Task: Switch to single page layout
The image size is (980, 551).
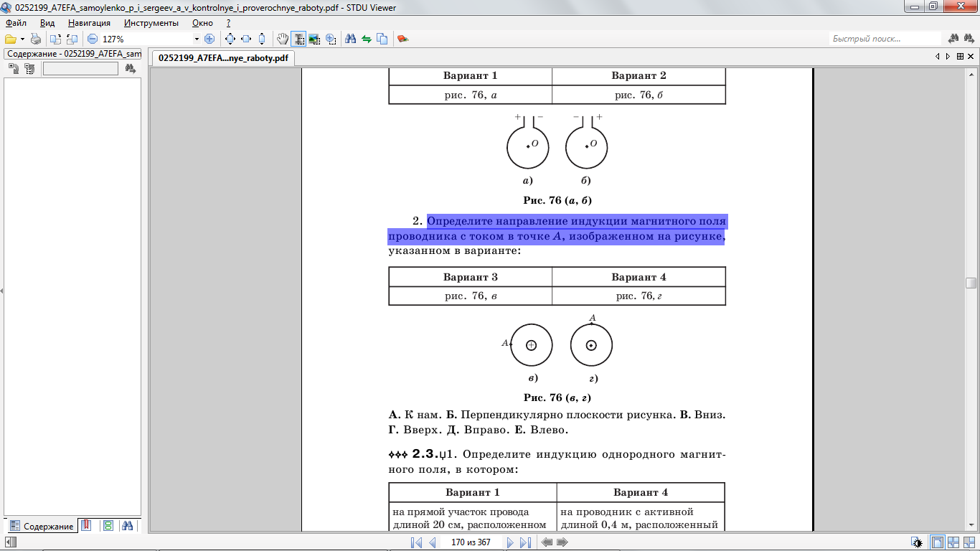Action: pyautogui.click(x=938, y=542)
